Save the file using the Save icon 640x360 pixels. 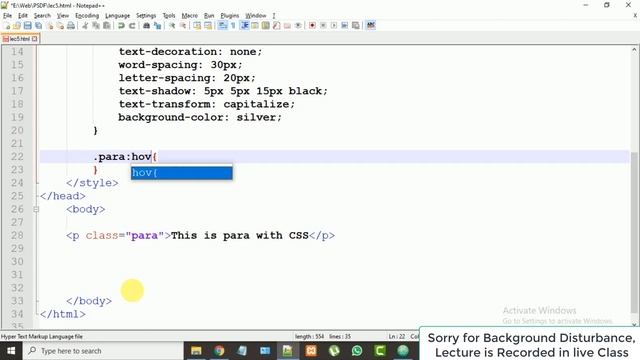click(x=27, y=26)
